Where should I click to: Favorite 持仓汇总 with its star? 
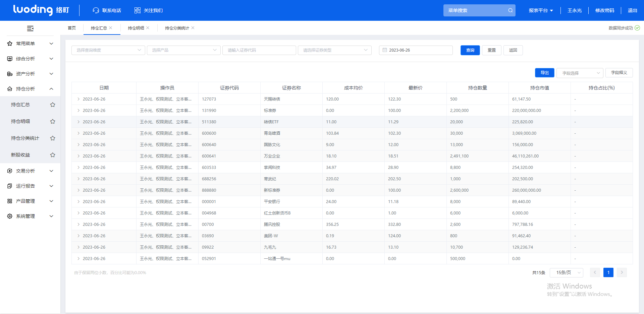[53, 105]
